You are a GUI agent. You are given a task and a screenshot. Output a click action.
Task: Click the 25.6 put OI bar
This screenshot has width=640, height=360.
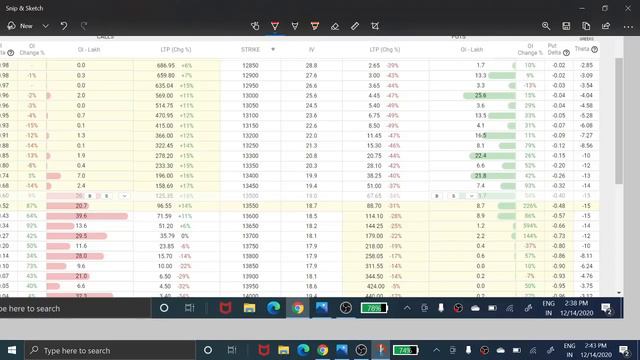[489, 96]
